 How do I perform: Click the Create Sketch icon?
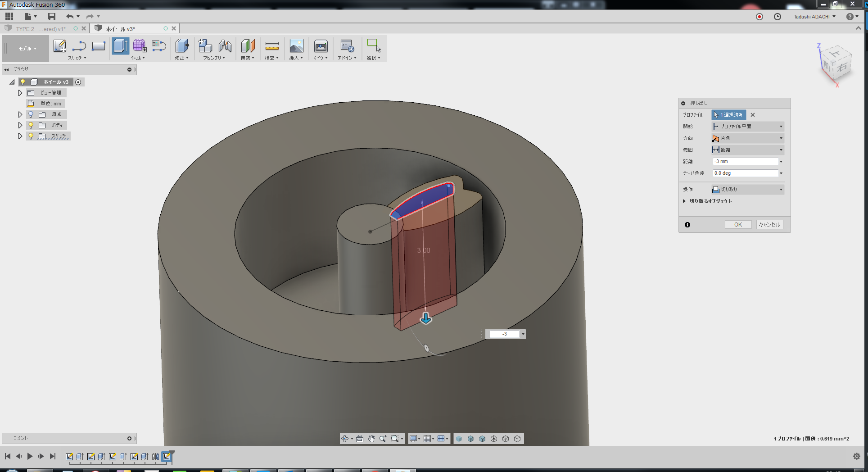tap(59, 46)
